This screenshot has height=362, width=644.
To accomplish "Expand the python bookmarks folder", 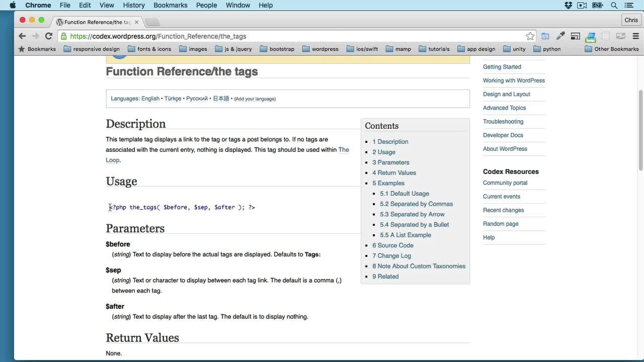I will [x=547, y=49].
